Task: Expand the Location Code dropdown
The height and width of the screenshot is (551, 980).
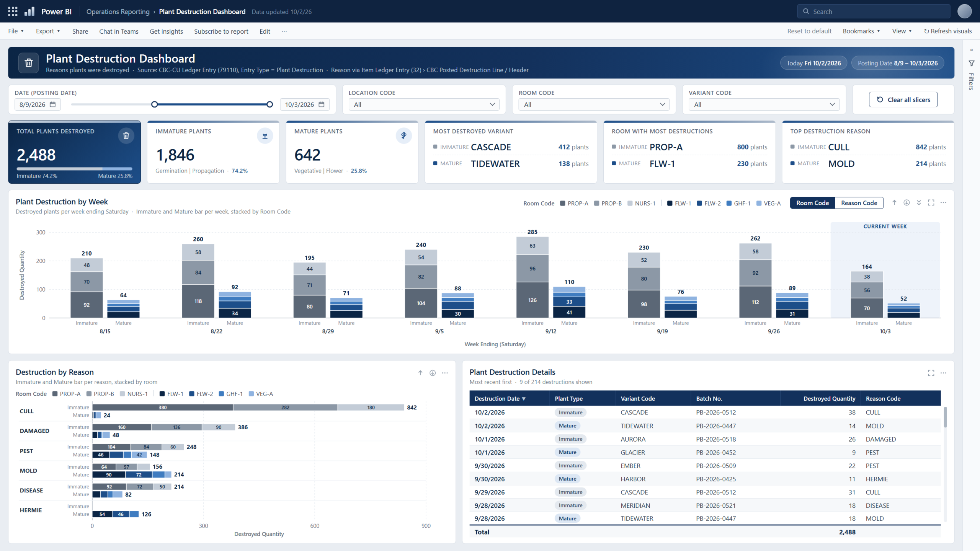Action: pos(424,104)
